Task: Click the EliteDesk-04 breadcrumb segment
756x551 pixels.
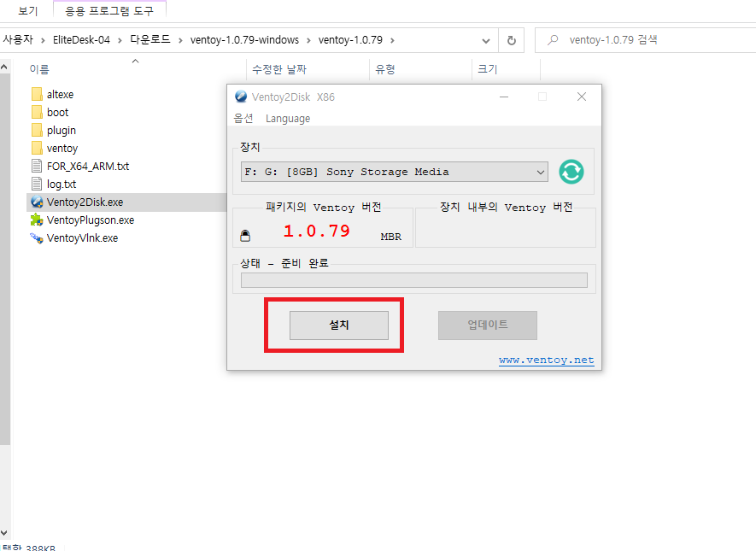Action: (81, 40)
